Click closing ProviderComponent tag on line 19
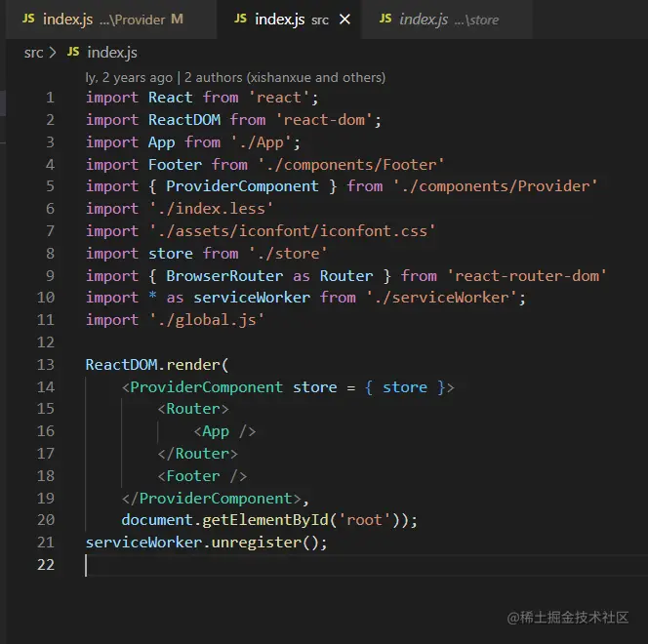The width and height of the screenshot is (648, 644). (211, 499)
